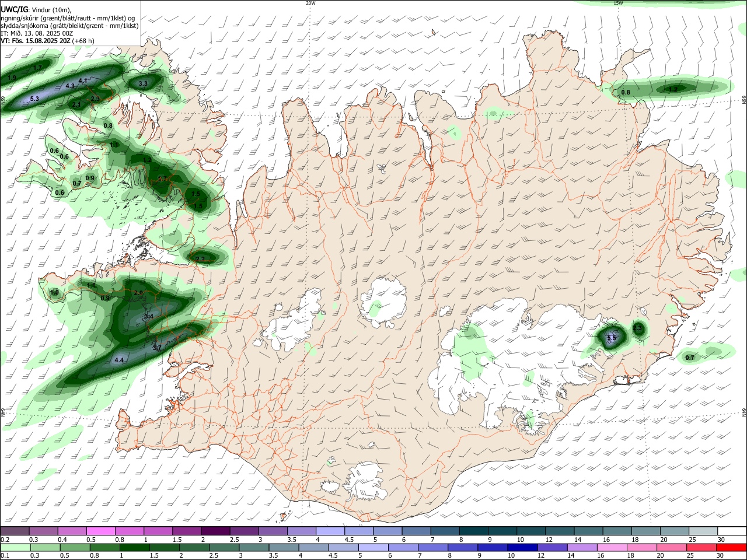The height and width of the screenshot is (560, 747).
Task: Select the 2.2 rainfall value north of Snæfellsnes
Action: click(x=200, y=259)
